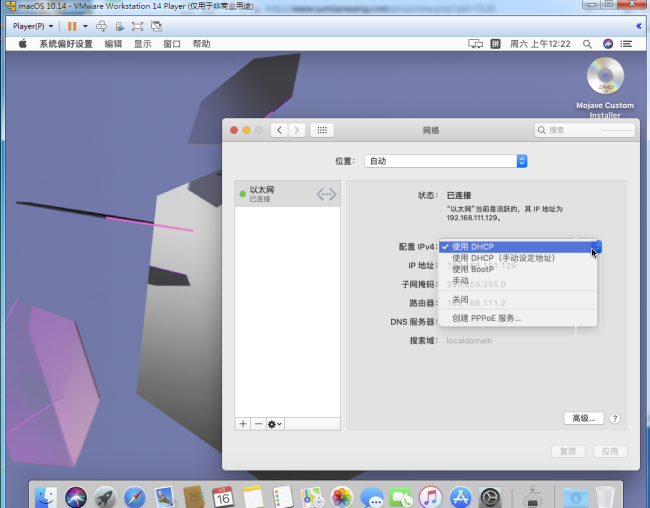Open 窗口 menu
Image resolution: width=650 pixels, height=508 pixels.
point(172,44)
